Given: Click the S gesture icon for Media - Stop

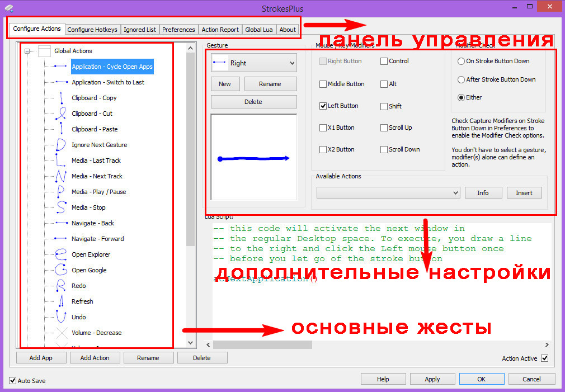Looking at the screenshot, I should [62, 207].
